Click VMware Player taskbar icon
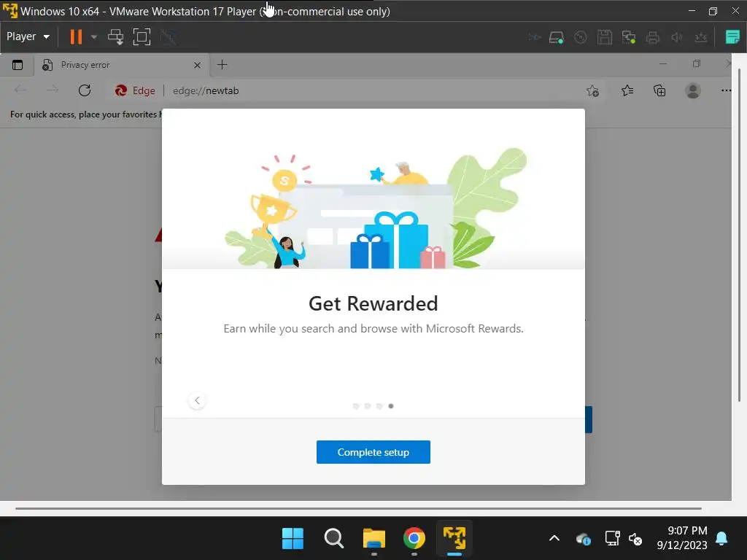747x560 pixels. (454, 538)
